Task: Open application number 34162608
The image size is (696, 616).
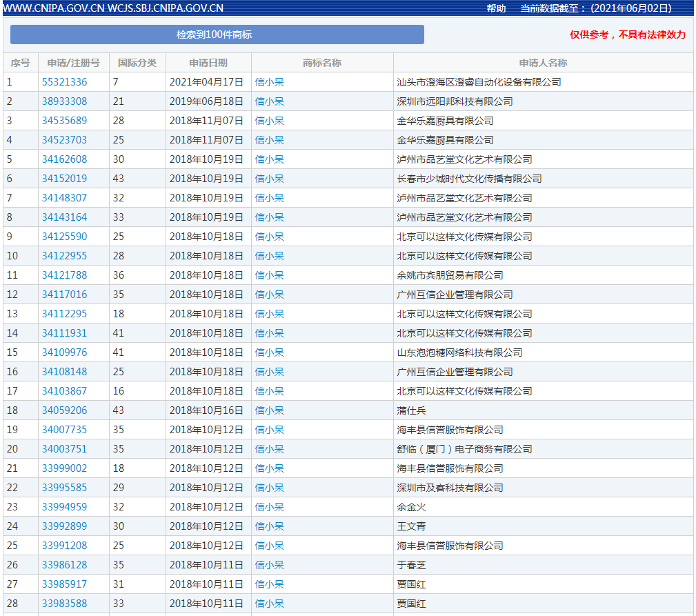Action: tap(64, 159)
